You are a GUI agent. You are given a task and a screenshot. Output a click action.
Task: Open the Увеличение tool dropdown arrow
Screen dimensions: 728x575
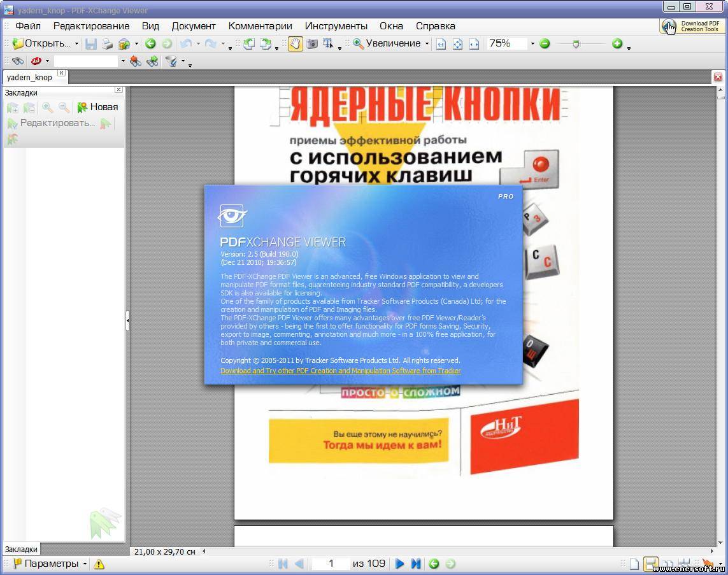click(427, 44)
